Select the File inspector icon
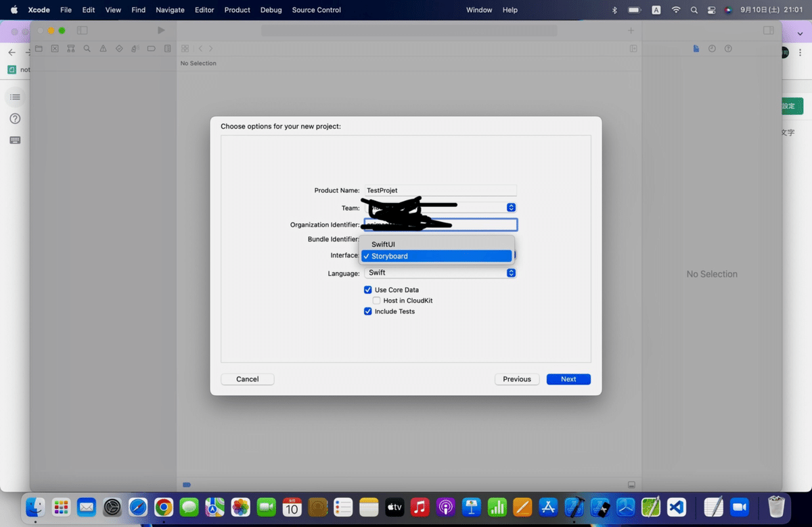812x527 pixels. point(696,49)
